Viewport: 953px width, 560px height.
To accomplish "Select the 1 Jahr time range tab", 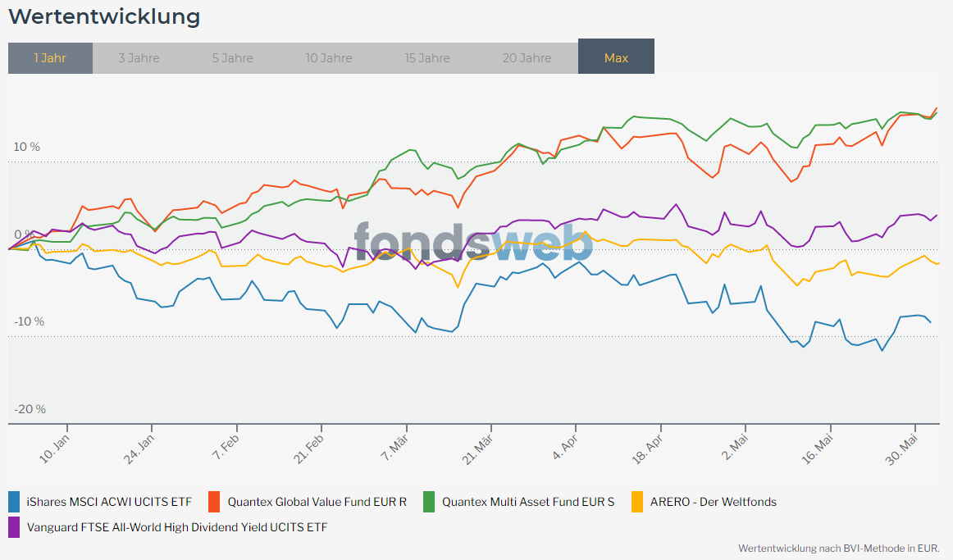I will [x=51, y=58].
